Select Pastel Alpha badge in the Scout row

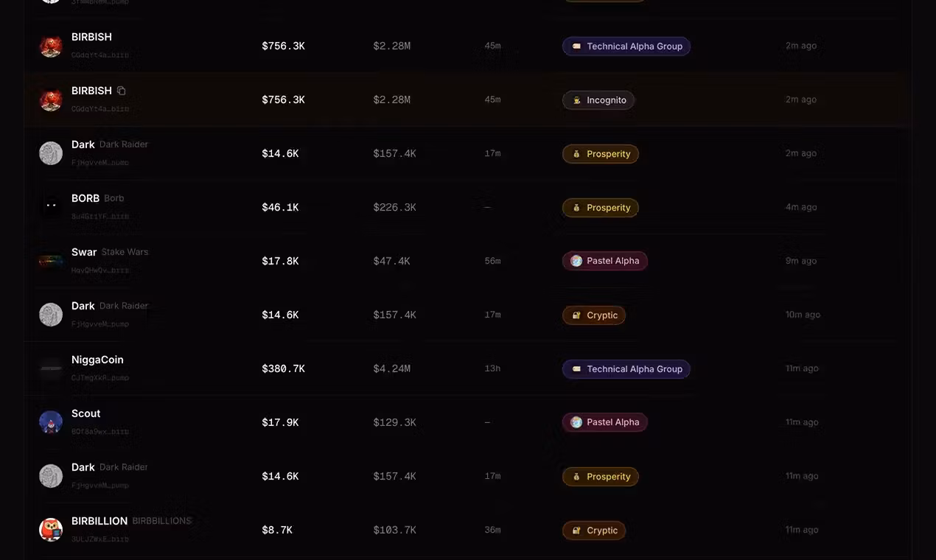click(x=605, y=422)
